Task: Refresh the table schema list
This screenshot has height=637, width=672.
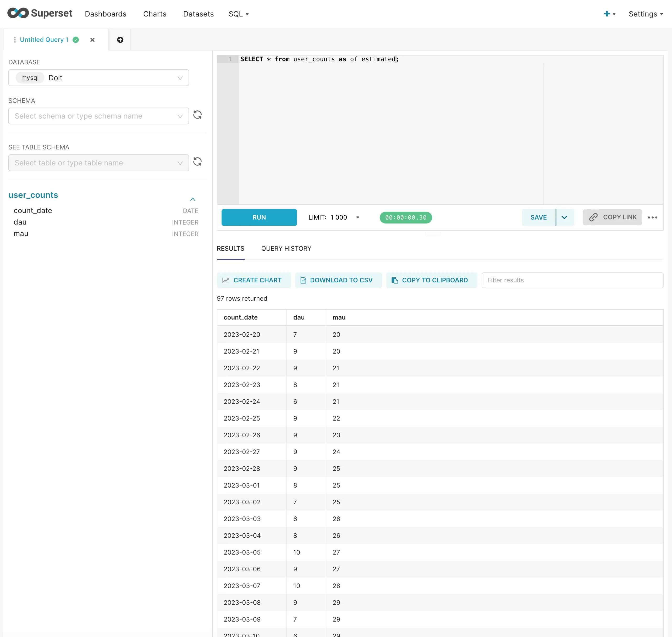Action: coord(198,162)
